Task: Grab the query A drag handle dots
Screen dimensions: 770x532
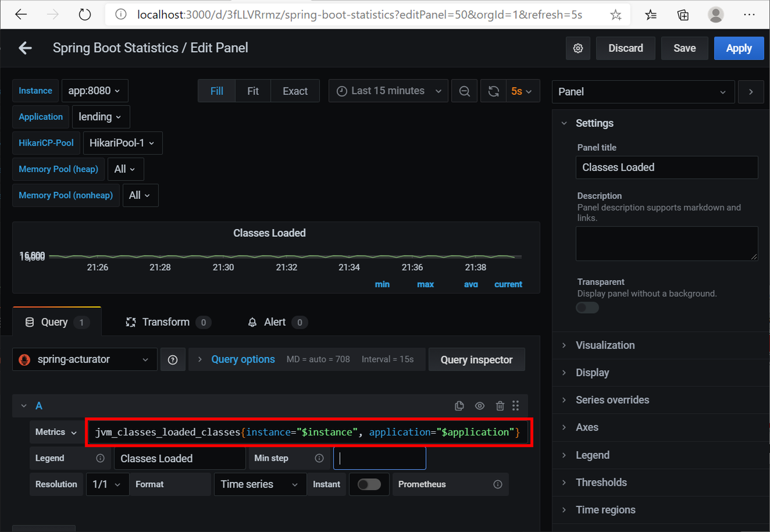Action: (x=516, y=406)
